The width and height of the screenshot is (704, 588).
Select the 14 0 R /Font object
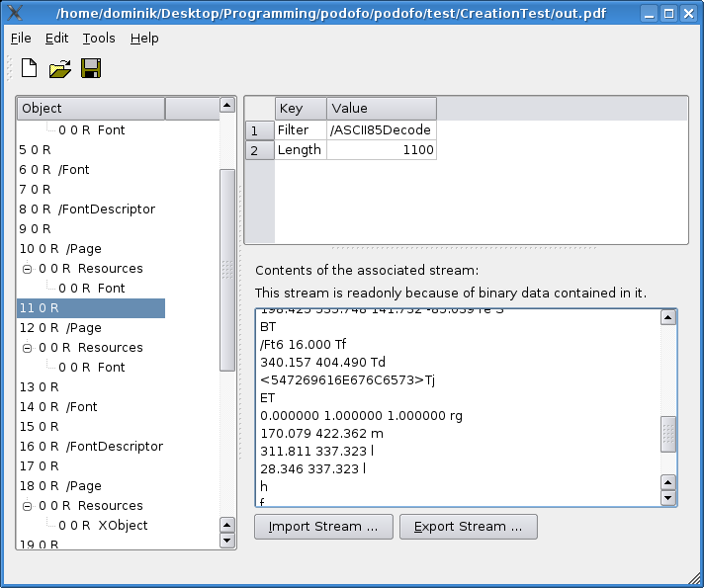[58, 407]
